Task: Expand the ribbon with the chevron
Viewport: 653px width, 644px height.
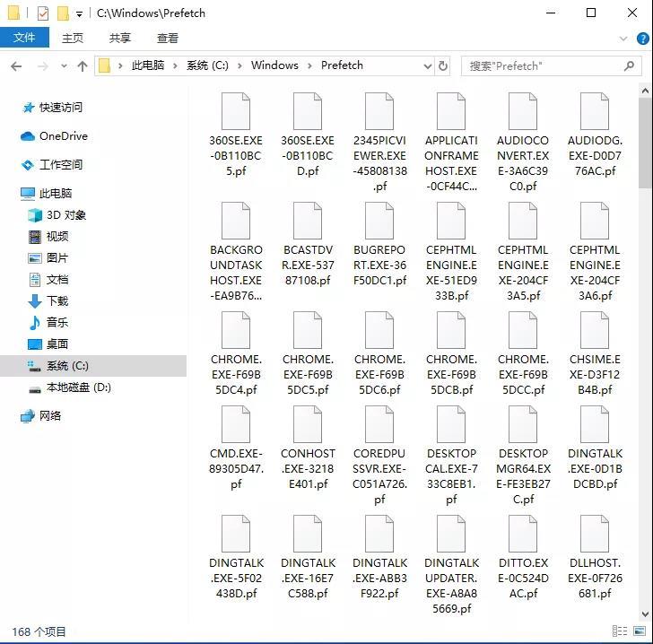Action: pos(623,39)
